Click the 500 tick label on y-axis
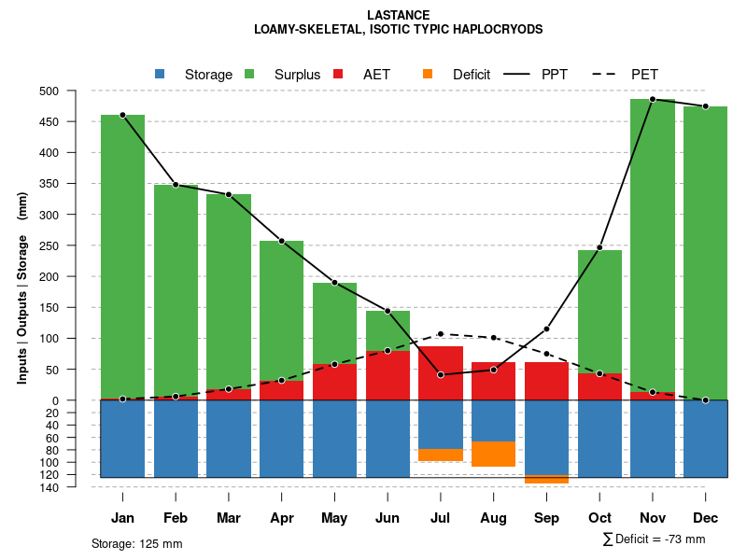This screenshot has height=560, width=747. [76, 91]
